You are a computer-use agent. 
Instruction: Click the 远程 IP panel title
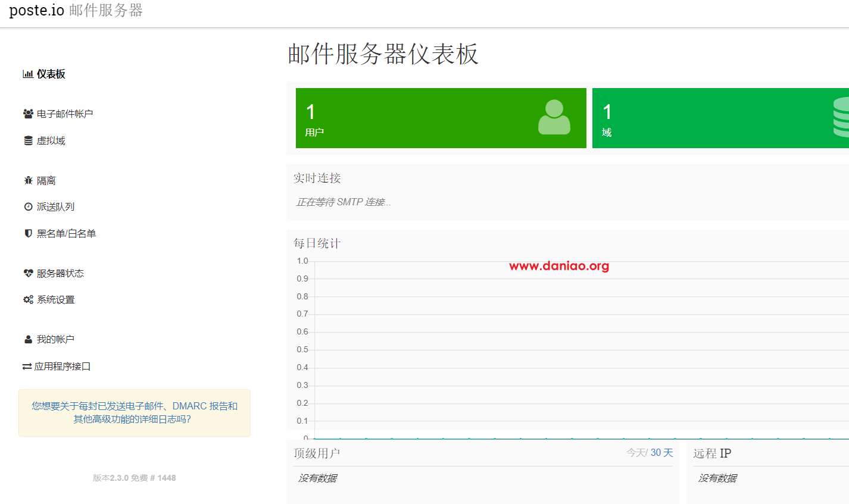pos(712,453)
